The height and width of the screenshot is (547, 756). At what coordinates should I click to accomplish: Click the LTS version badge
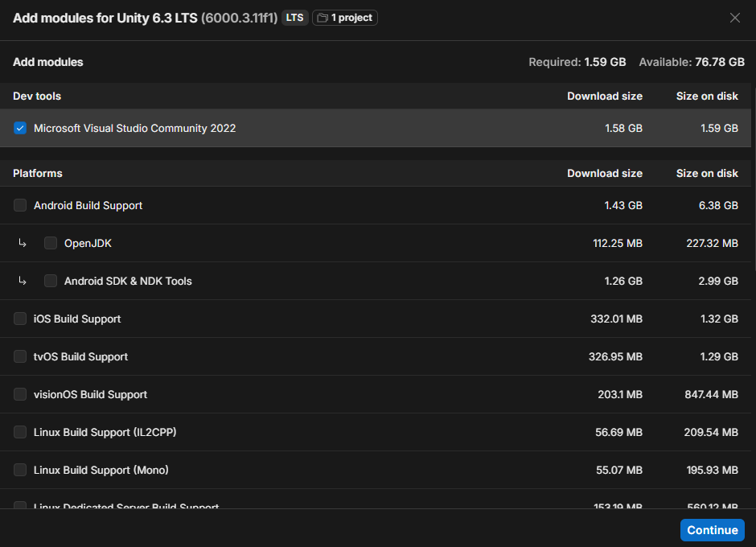click(295, 18)
